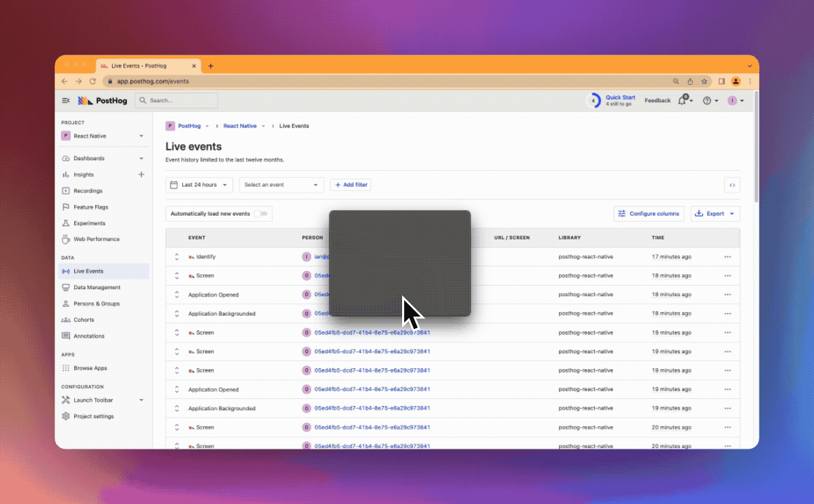Toggle Automatically load new events switch

point(260,213)
